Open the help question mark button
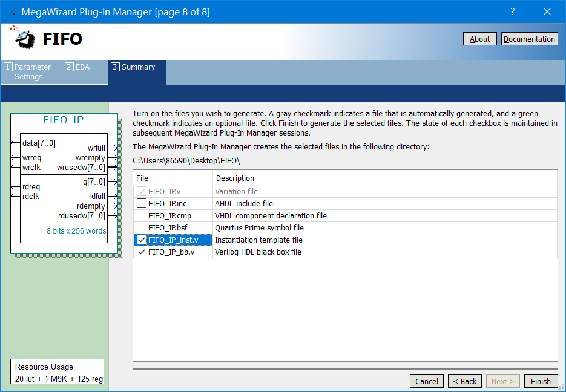This screenshot has width=566, height=392. pyautogui.click(x=512, y=11)
